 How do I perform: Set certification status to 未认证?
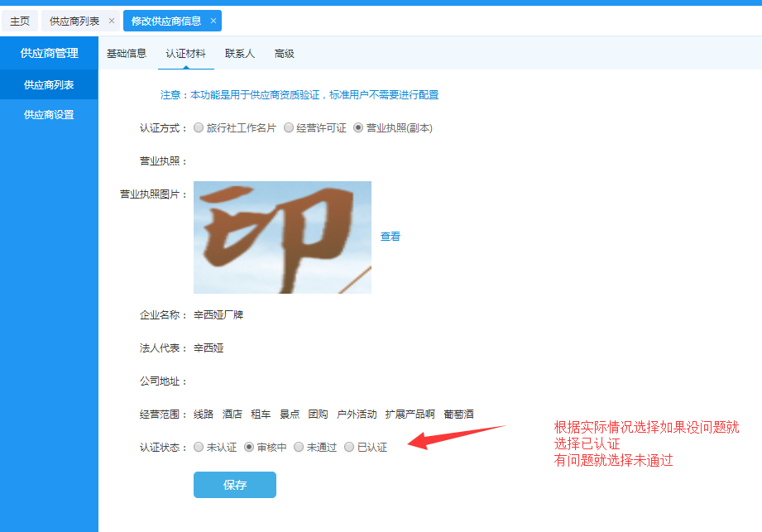coord(199,447)
